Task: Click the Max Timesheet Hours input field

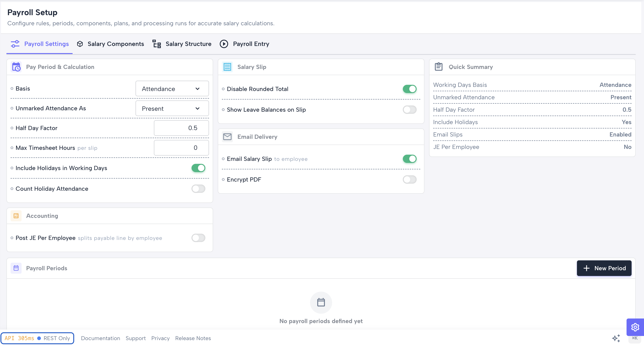Action: (x=181, y=148)
